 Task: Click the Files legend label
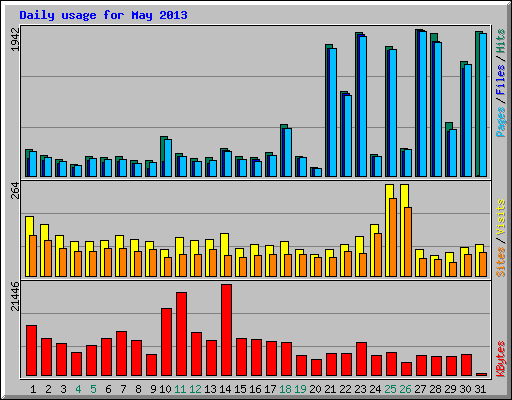501,79
